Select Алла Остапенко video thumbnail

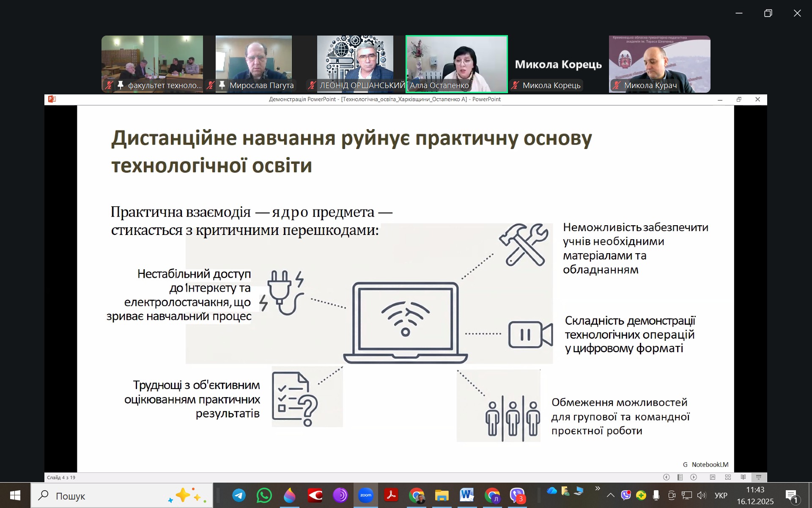[x=456, y=64]
